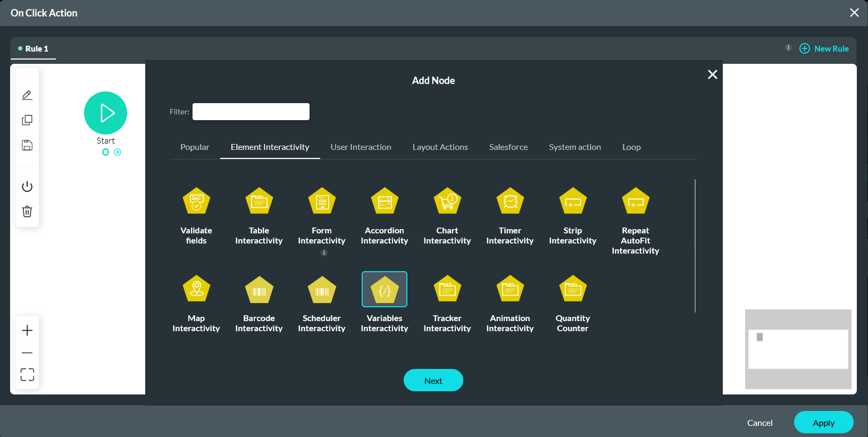Close the Add Node dialog

[713, 74]
